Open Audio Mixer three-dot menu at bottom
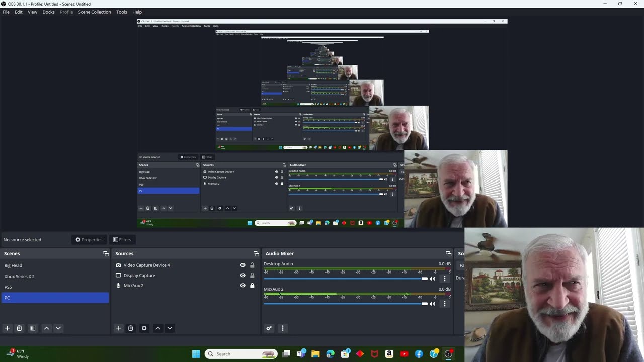This screenshot has width=644, height=362. click(282, 328)
